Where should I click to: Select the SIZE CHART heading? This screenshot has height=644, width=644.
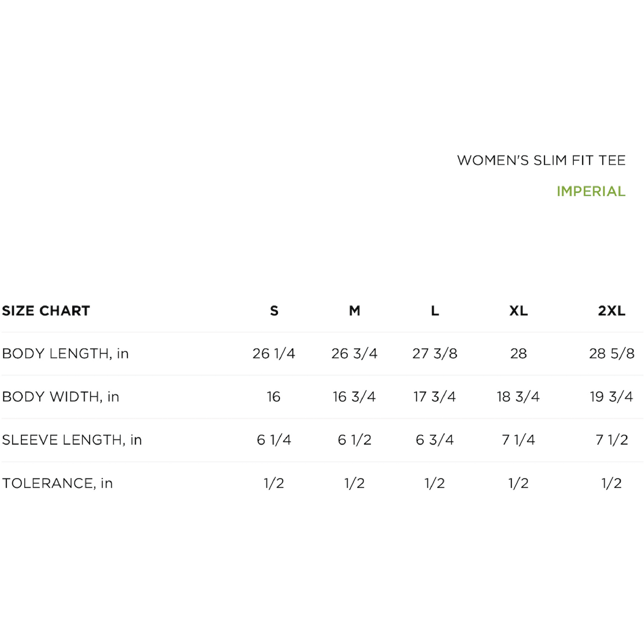(46, 311)
